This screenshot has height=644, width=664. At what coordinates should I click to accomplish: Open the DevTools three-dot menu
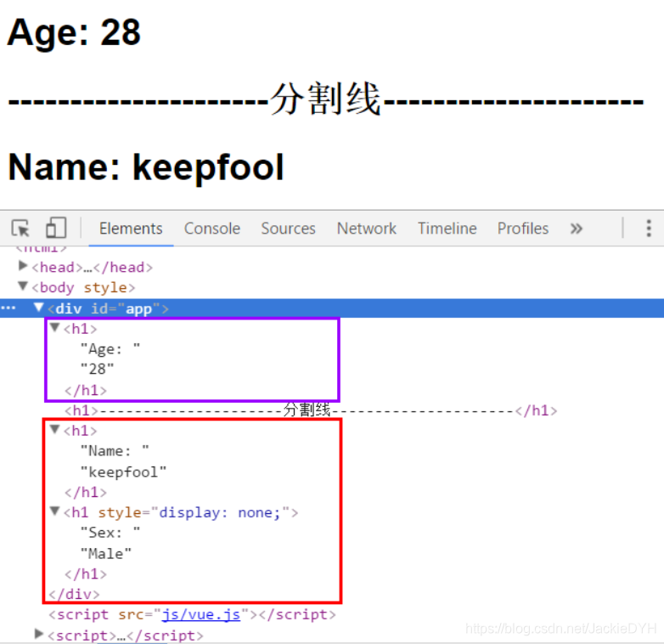(x=649, y=228)
